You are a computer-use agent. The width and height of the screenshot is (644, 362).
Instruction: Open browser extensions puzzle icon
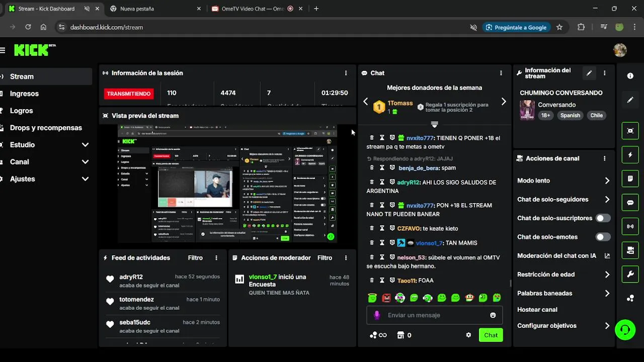tap(581, 27)
